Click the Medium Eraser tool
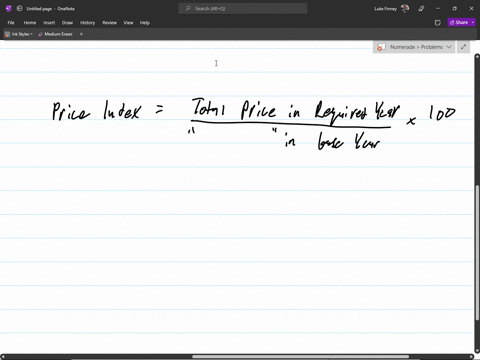 tap(55, 34)
